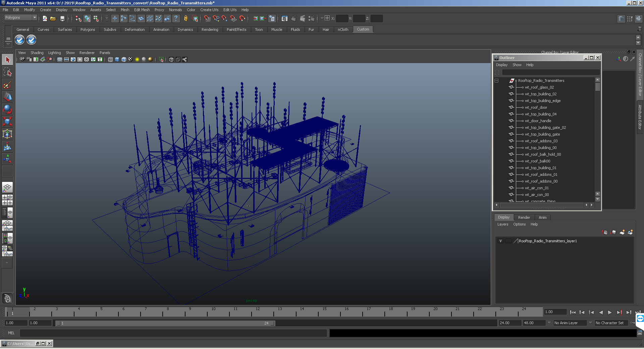Screen dimensions: 644x349
Task: Switch to four-view panel layout
Action: click(7, 200)
